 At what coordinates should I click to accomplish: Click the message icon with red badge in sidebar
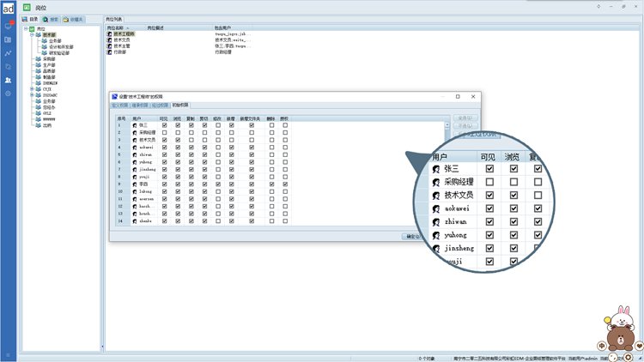(8, 26)
